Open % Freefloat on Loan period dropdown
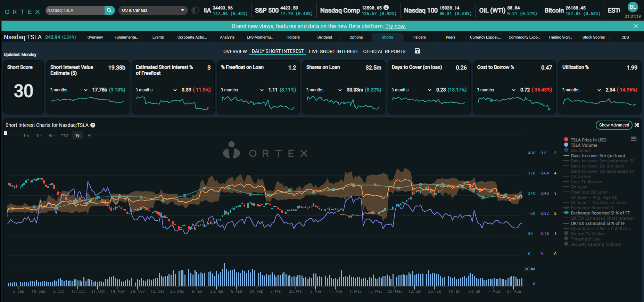 click(242, 90)
